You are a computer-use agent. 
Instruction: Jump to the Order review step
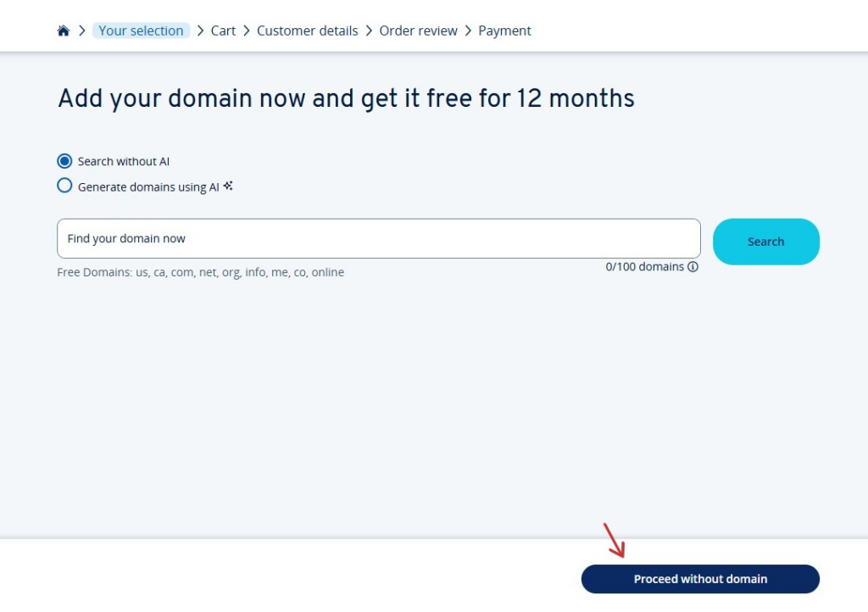click(x=418, y=31)
